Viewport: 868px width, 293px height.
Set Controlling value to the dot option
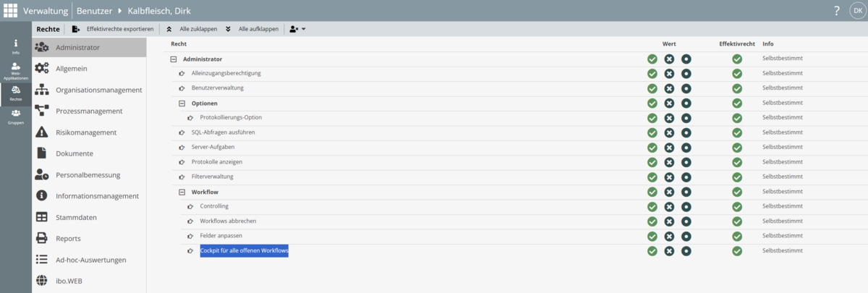686,206
